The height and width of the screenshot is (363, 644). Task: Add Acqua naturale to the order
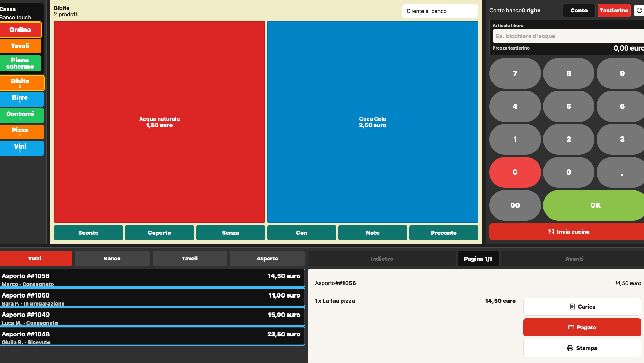click(x=159, y=122)
